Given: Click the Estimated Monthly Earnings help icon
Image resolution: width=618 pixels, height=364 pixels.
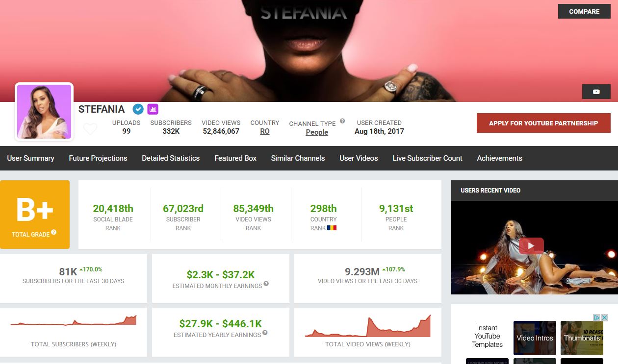Looking at the screenshot, I should [266, 284].
